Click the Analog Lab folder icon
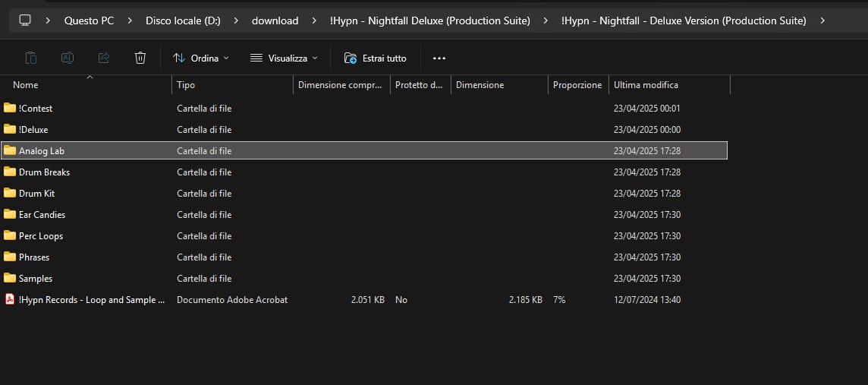The width and height of the screenshot is (868, 385). pyautogui.click(x=9, y=150)
